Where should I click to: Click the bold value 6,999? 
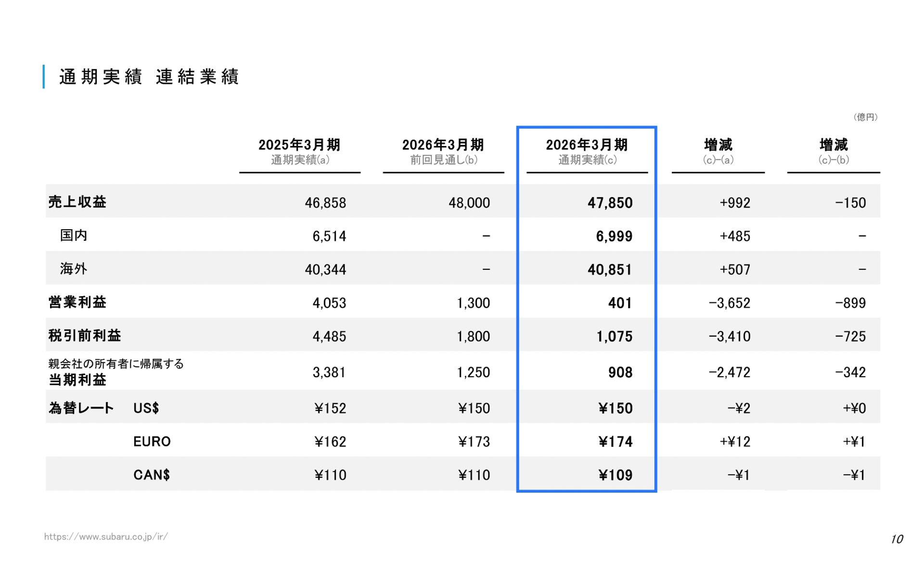coord(614,236)
